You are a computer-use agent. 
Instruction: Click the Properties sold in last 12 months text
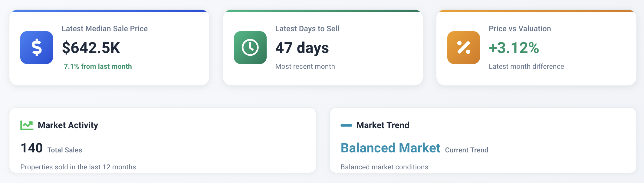pos(78,167)
